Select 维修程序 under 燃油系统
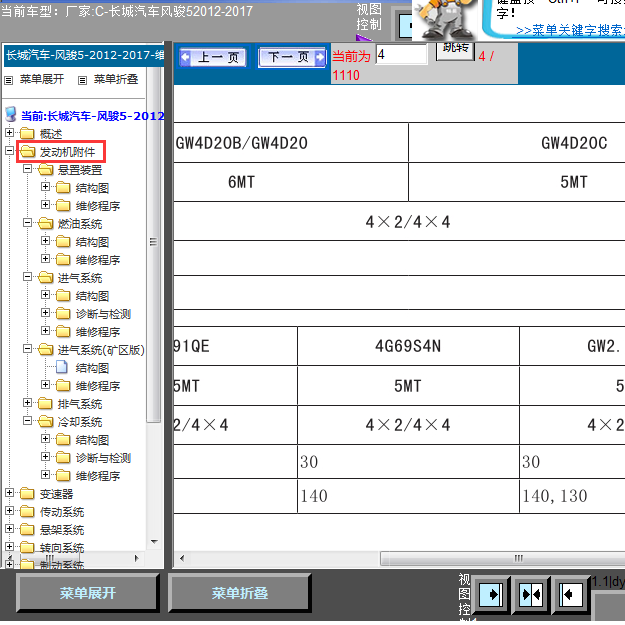This screenshot has height=625, width=625. (98, 260)
